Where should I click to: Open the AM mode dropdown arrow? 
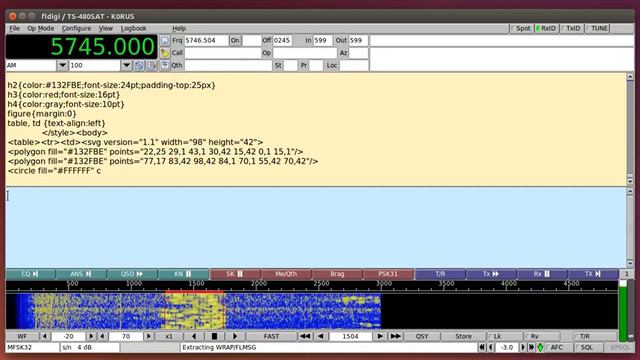[62, 65]
